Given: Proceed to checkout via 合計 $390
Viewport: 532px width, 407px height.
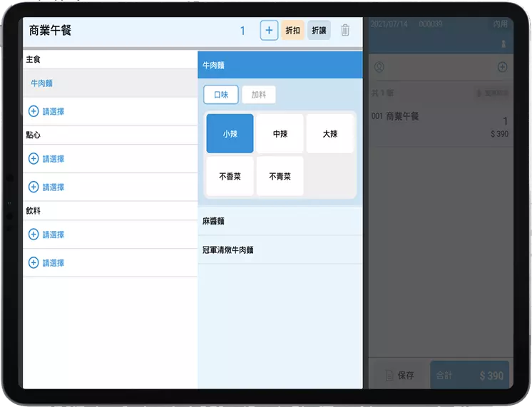Looking at the screenshot, I should pyautogui.click(x=469, y=375).
